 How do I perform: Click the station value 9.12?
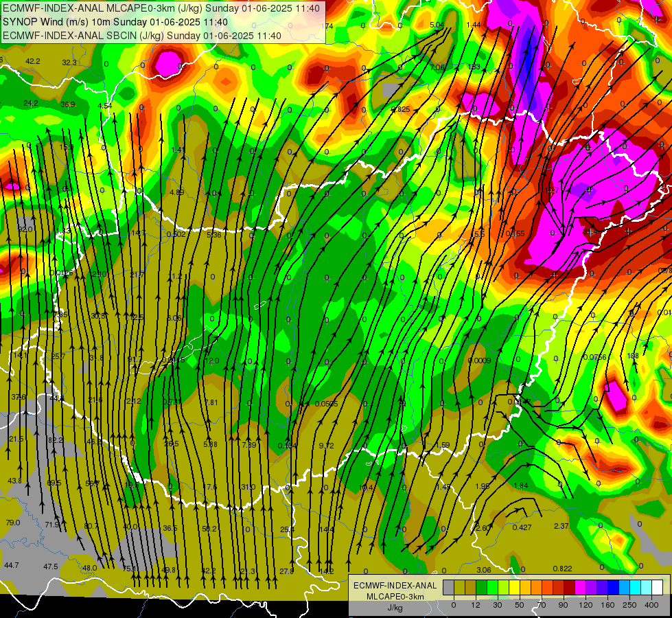click(327, 446)
